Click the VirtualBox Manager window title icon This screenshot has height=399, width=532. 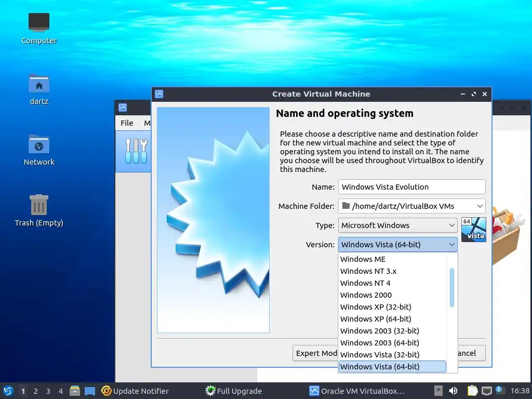[123, 108]
